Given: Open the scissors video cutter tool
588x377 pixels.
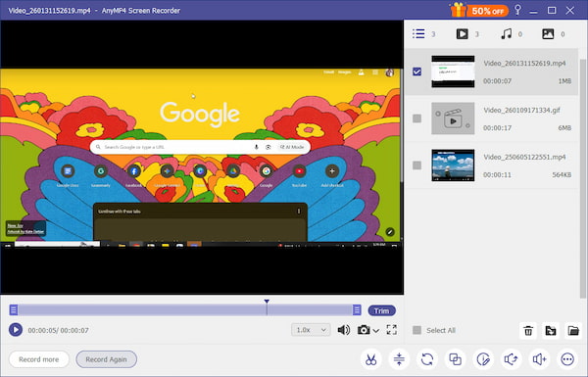Looking at the screenshot, I should tap(370, 359).
